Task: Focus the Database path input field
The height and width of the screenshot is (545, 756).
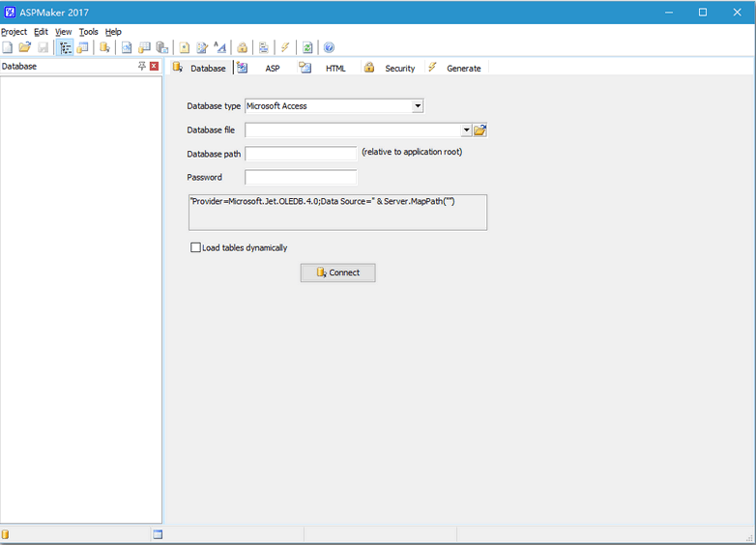Action: (301, 154)
